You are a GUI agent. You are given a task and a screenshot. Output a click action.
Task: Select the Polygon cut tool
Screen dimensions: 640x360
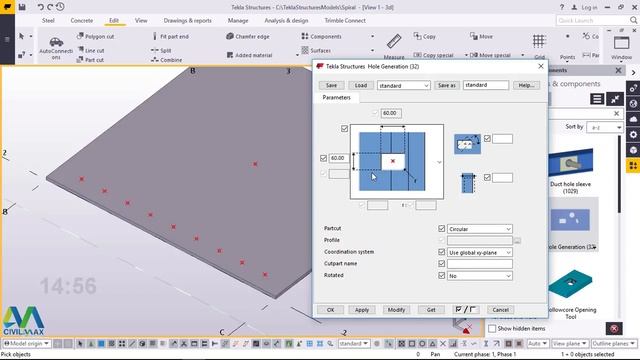pyautogui.click(x=96, y=36)
